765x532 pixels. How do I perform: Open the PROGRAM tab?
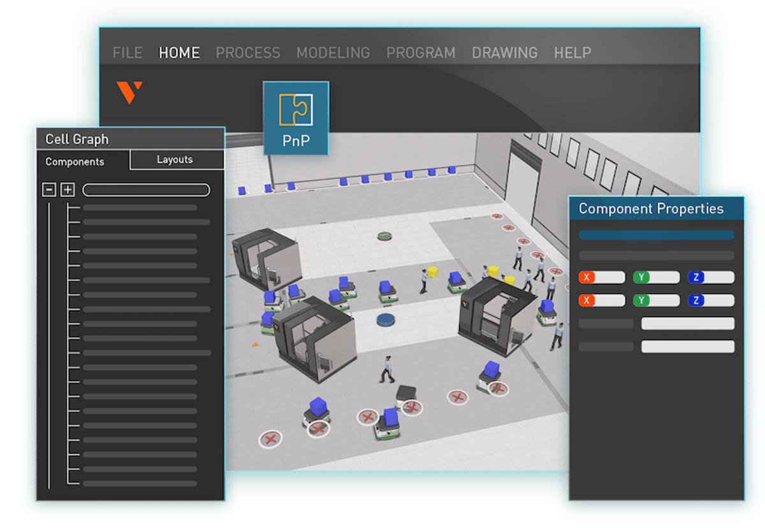[421, 53]
